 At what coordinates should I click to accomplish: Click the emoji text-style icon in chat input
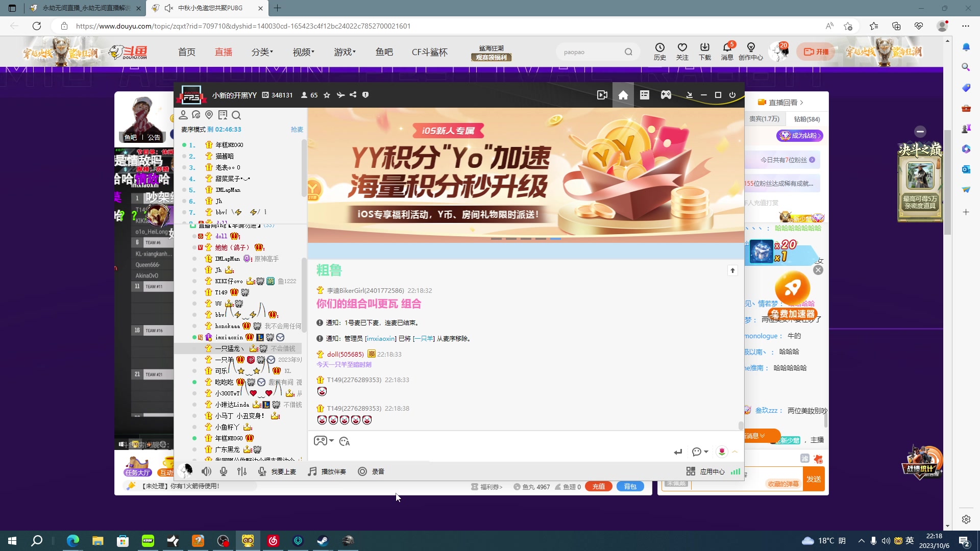[x=345, y=441]
